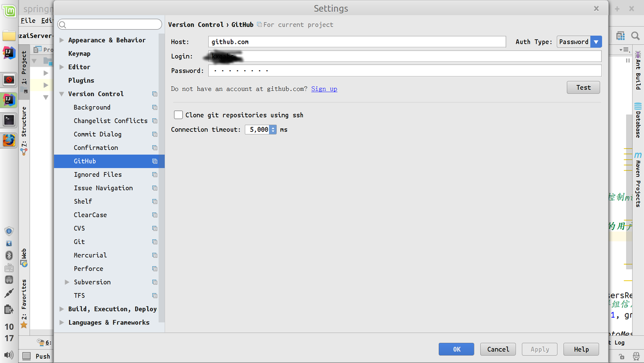The image size is (644, 363).
Task: Select the Git settings page
Action: [x=79, y=241]
